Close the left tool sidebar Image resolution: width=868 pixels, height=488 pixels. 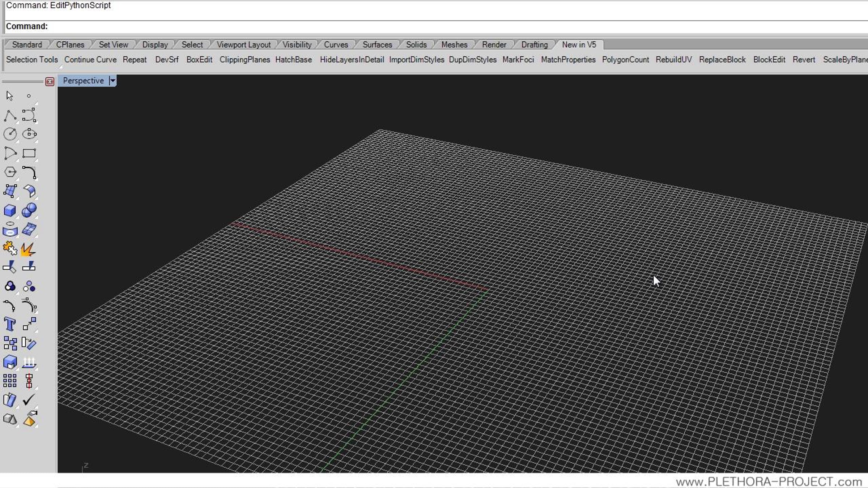click(x=50, y=82)
